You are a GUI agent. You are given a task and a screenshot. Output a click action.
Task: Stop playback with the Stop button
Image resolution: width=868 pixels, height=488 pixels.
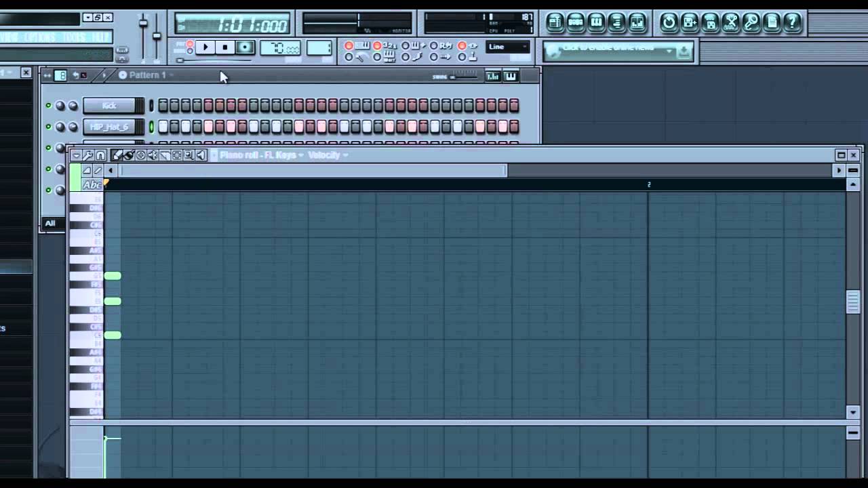[x=225, y=47]
